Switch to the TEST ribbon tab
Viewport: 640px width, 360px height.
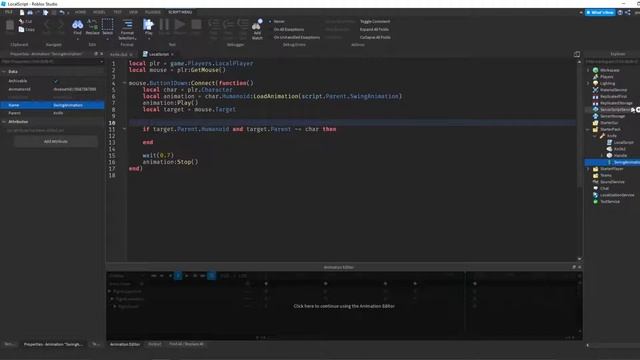tap(117, 12)
